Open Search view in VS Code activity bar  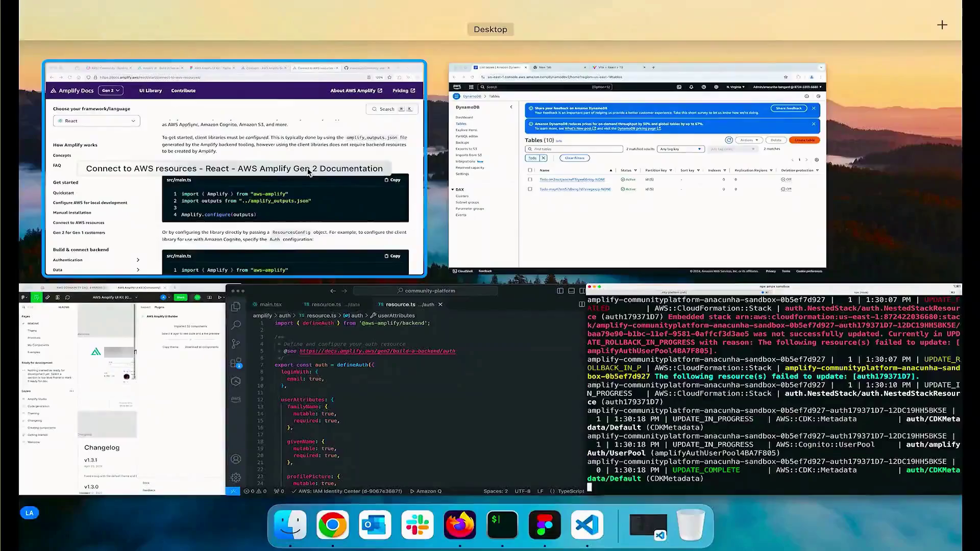[x=236, y=325]
